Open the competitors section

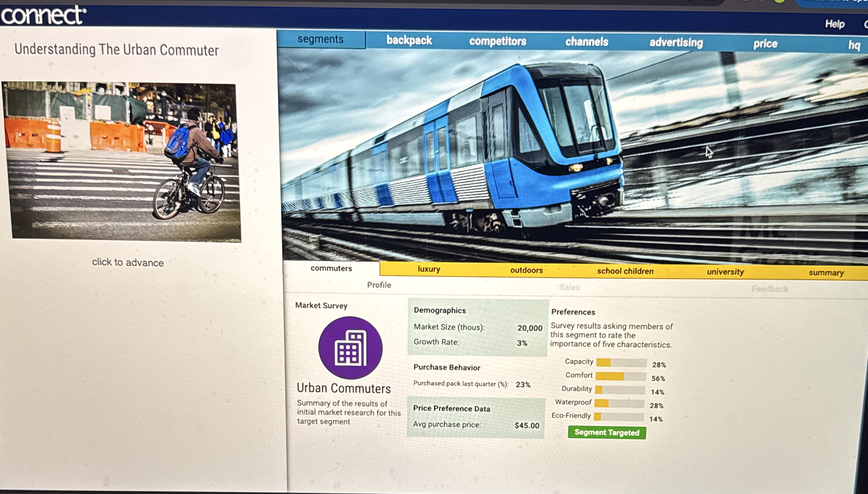(498, 41)
